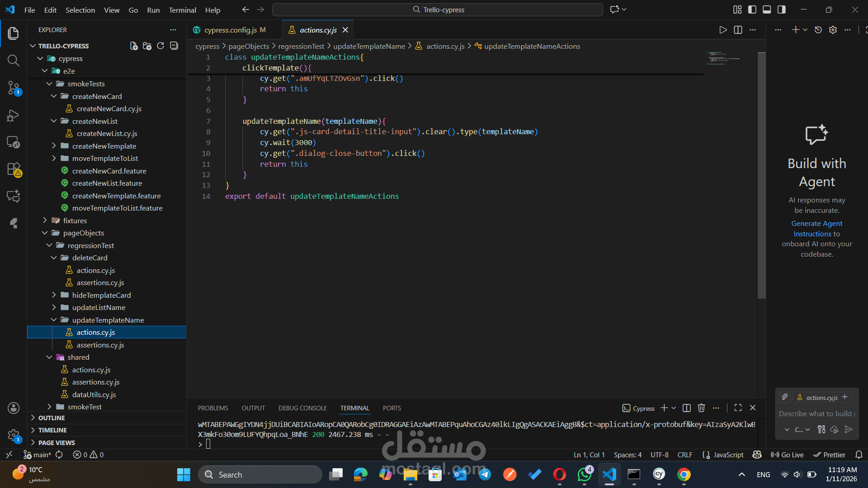Screen dimensions: 868x488
Task: Kill the terminal with trash icon
Action: click(701, 408)
